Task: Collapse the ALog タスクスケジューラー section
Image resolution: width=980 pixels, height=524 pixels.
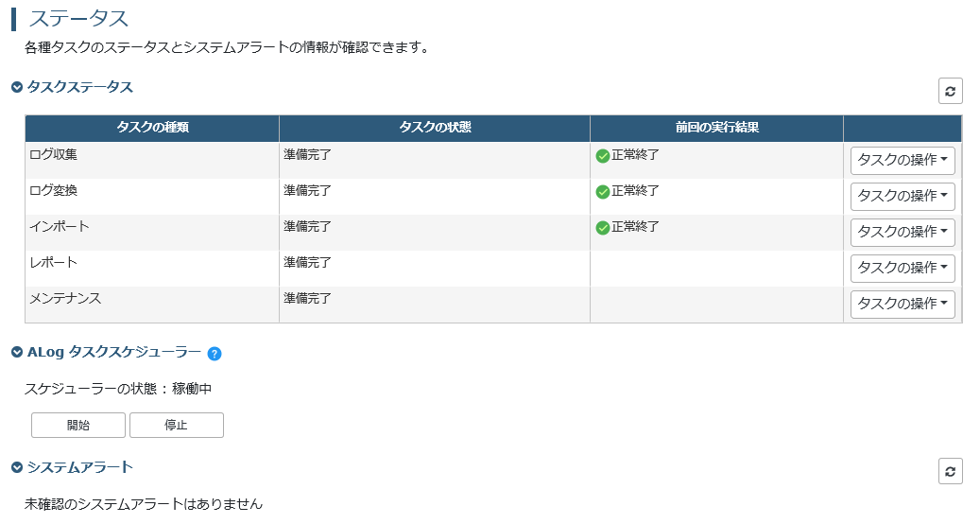Action: point(17,352)
